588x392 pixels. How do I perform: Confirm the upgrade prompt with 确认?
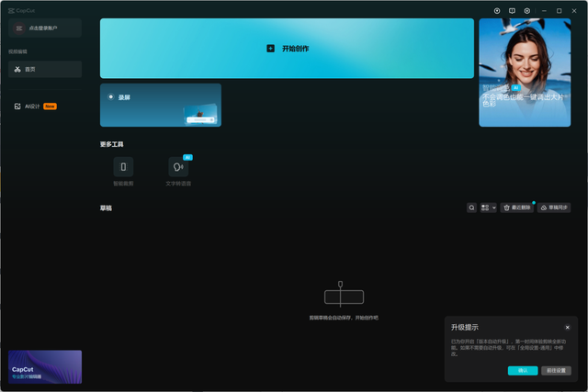(523, 371)
